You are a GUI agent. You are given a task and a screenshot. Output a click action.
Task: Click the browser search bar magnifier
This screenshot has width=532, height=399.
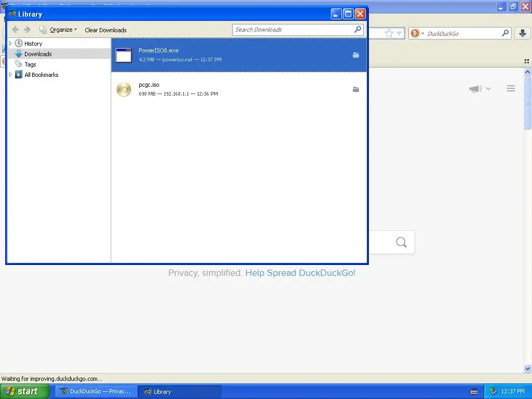(505, 33)
